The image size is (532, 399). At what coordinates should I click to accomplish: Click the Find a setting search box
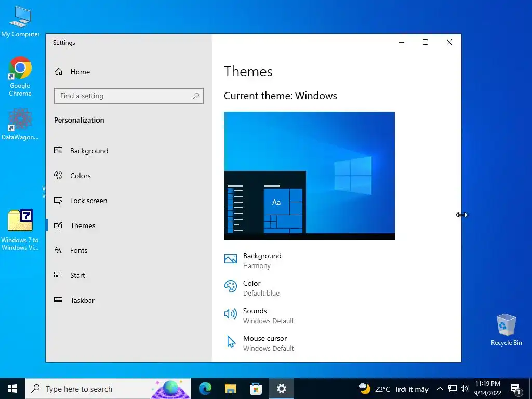(129, 96)
